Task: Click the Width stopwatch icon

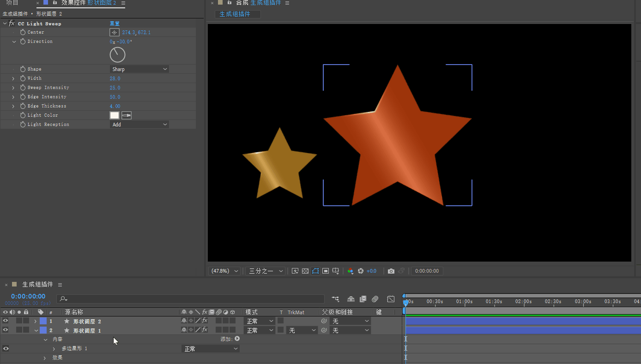Action: 23,78
